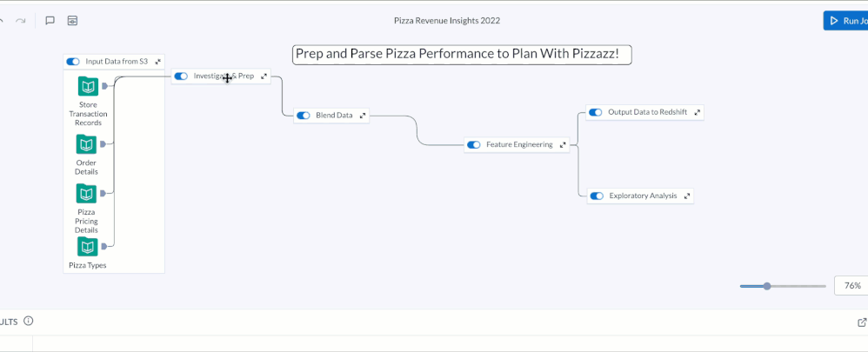Click the redo arrow icon
The width and height of the screenshot is (868, 352).
click(x=21, y=20)
